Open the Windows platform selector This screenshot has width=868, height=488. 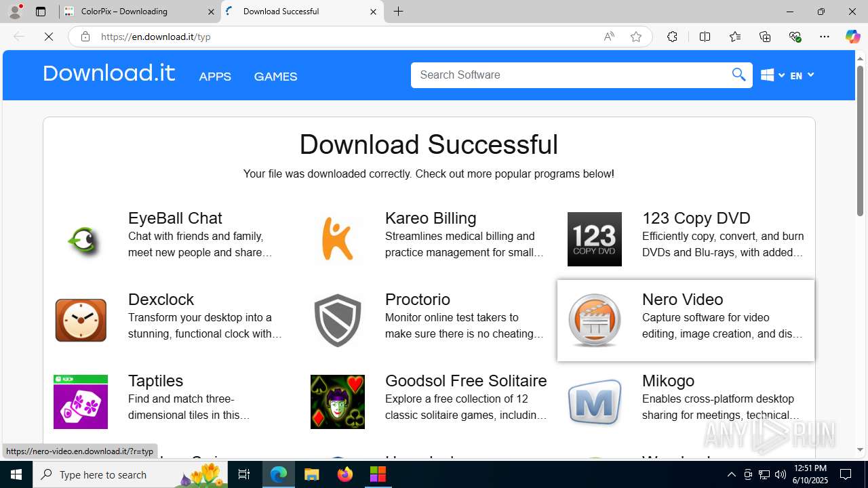pyautogui.click(x=772, y=75)
